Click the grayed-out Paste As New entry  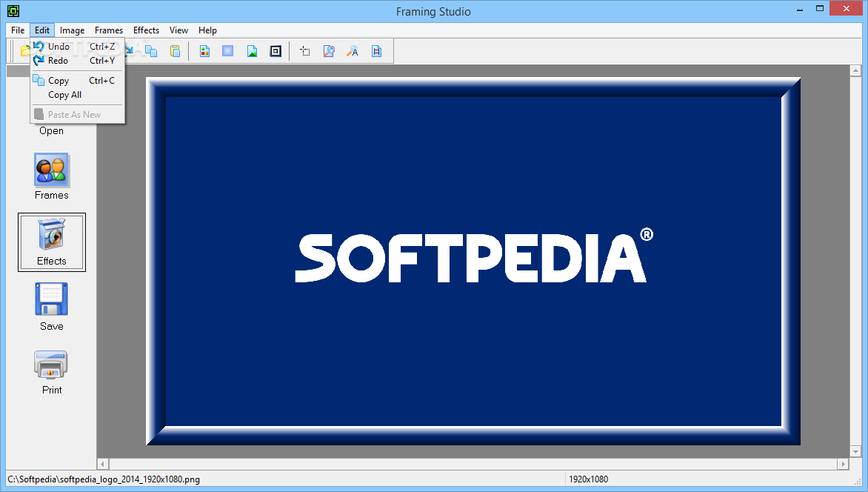point(77,115)
